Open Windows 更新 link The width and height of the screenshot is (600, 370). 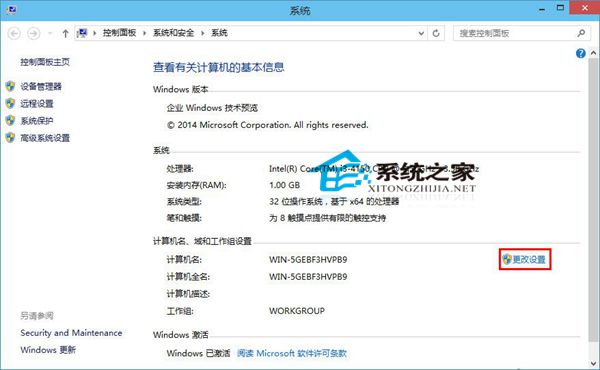click(48, 350)
